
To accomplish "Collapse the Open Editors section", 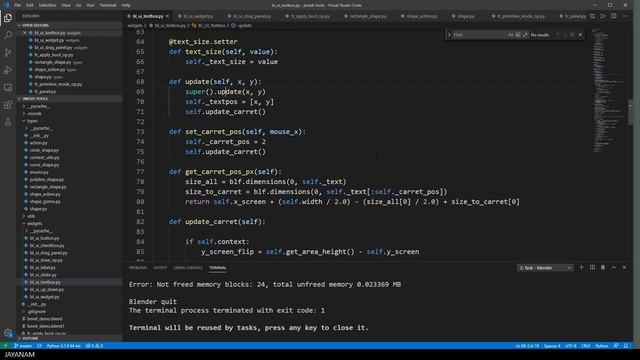I will pyautogui.click(x=69, y=25).
